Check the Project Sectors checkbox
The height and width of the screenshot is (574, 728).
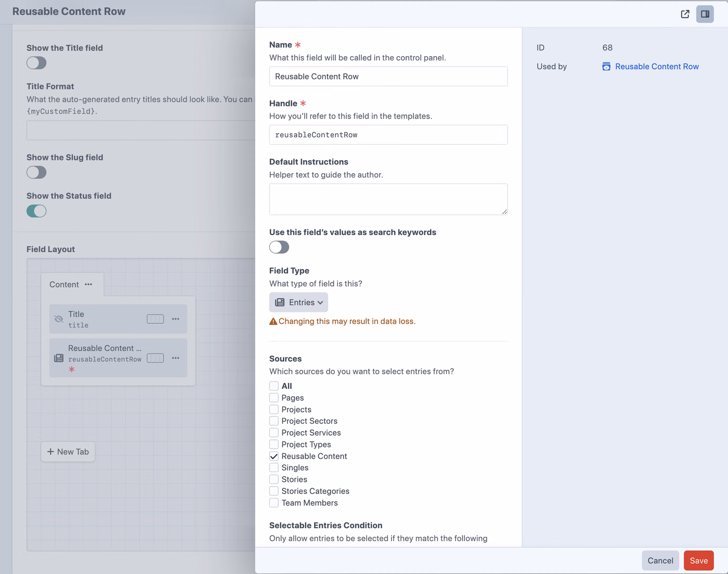pyautogui.click(x=274, y=421)
